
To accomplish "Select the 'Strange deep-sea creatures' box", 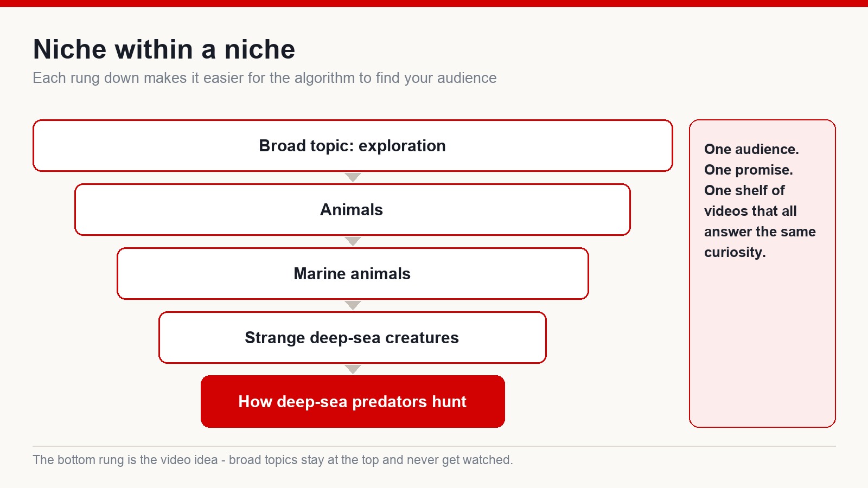I will (x=353, y=338).
